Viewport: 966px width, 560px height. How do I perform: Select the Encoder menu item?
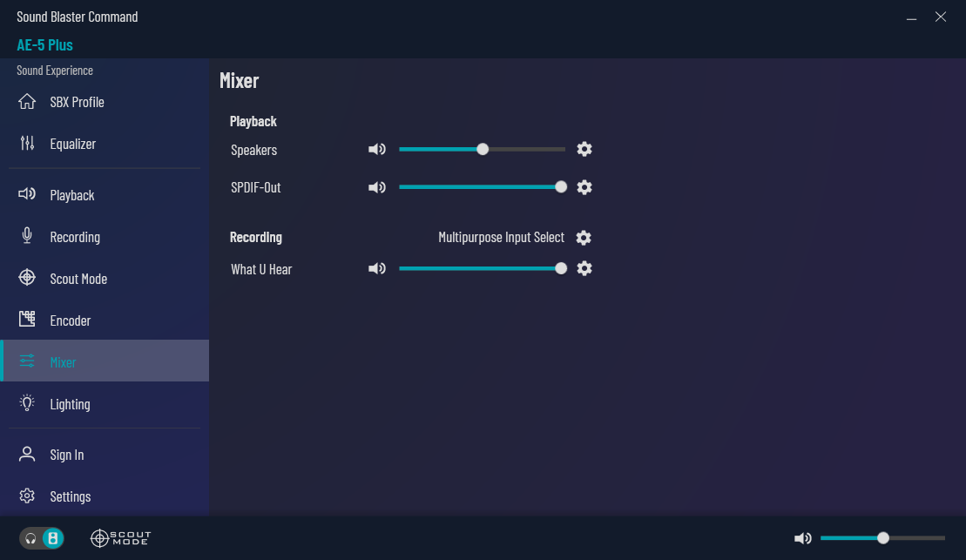click(x=105, y=320)
